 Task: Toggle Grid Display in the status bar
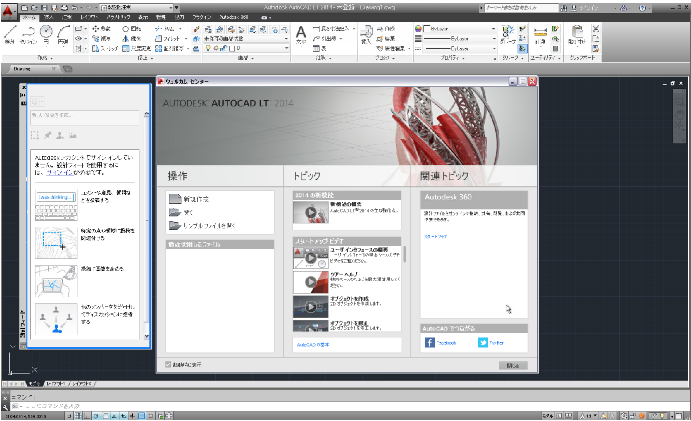click(78, 415)
